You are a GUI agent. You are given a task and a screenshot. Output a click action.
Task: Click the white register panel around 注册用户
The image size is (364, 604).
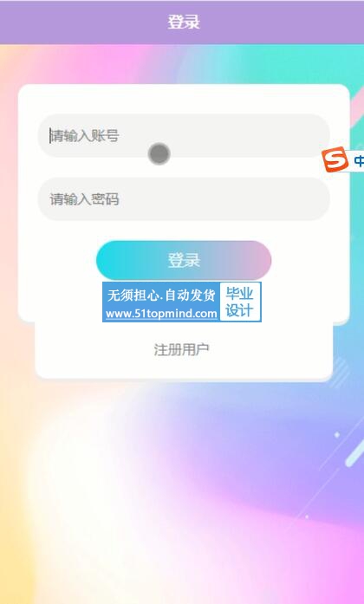pyautogui.click(x=184, y=351)
